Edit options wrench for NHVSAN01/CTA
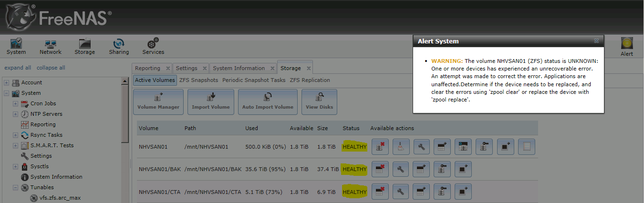Image resolution: width=644 pixels, height=203 pixels. point(401,192)
